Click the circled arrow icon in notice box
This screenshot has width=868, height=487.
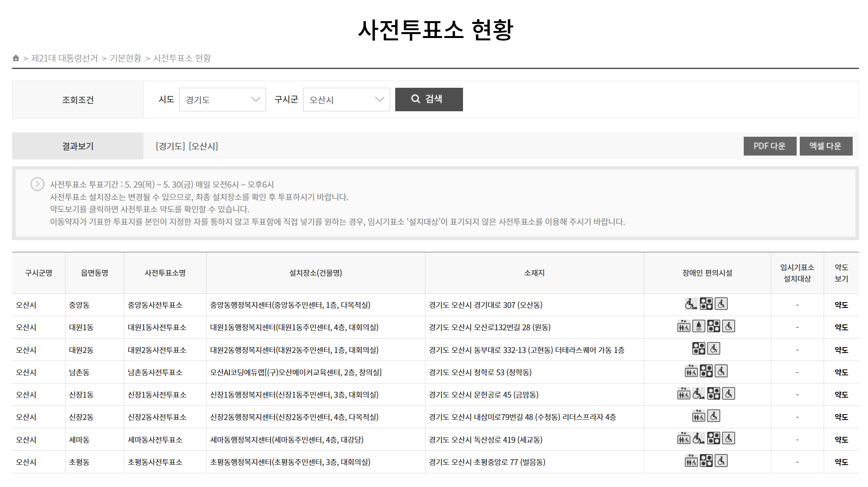(37, 184)
